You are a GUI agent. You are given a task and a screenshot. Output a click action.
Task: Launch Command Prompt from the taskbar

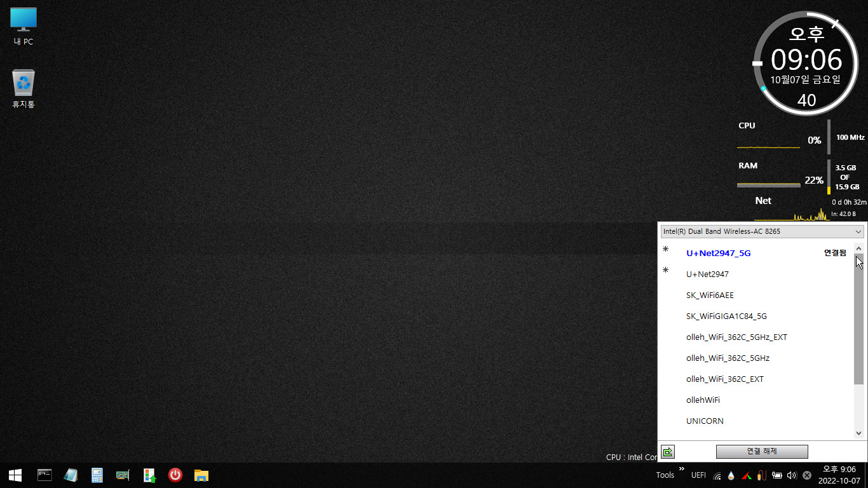44,475
